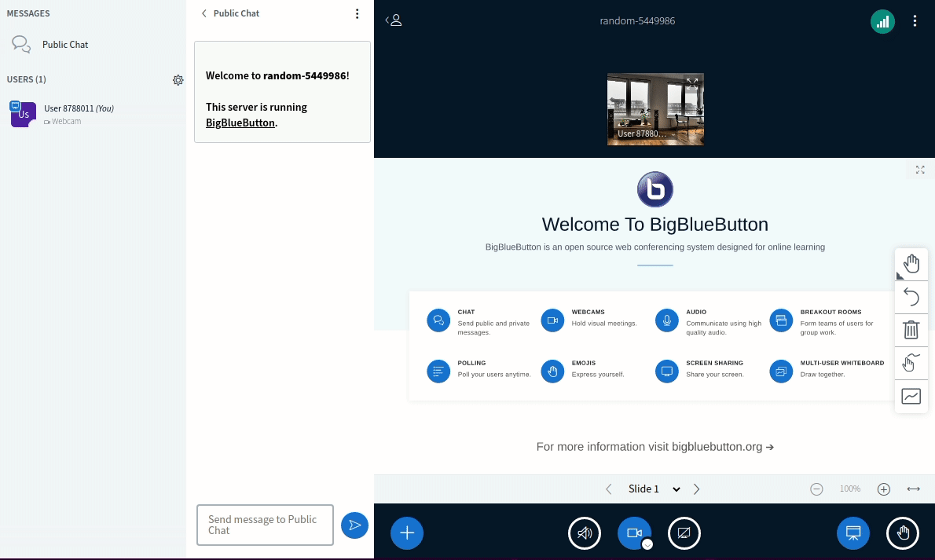The image size is (935, 560).
Task: Open the connection status indicator
Action: click(882, 21)
